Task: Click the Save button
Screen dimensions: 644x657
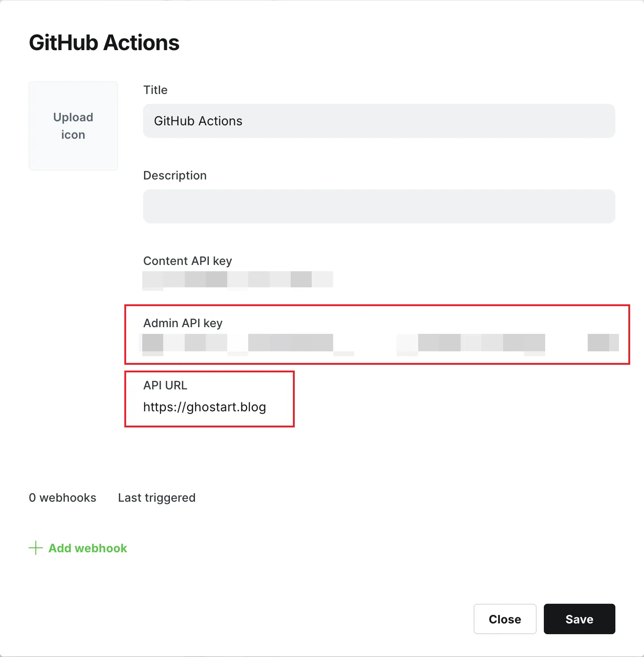Action: pos(579,619)
